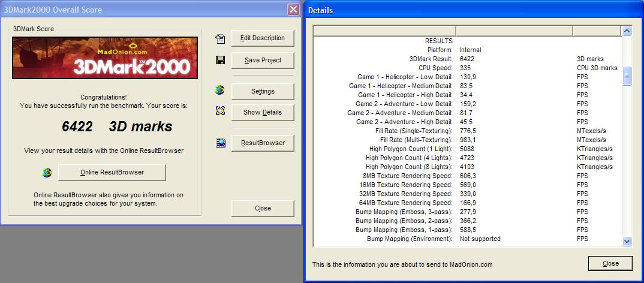Screen dimensions: 644x283
Task: Click the ResultBrowser magnifier icon
Action: click(220, 143)
